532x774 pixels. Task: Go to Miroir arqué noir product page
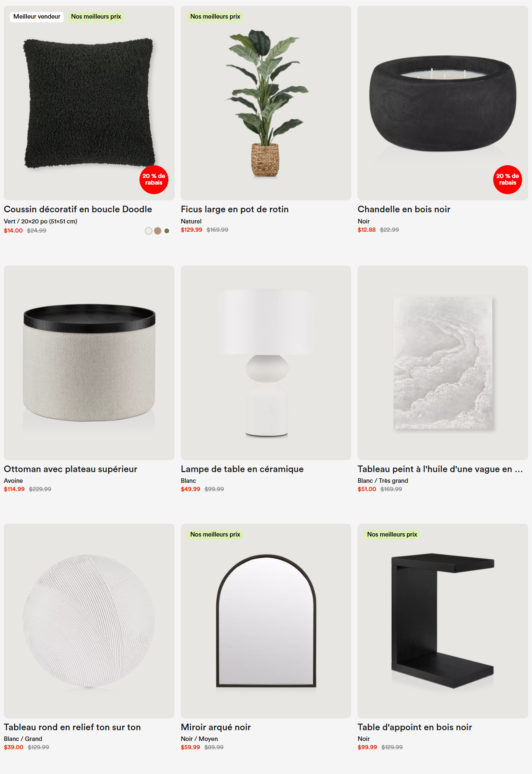point(216,727)
